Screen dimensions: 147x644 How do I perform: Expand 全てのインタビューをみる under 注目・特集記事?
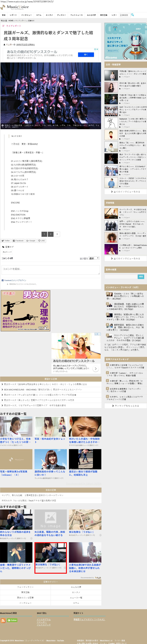click(x=126, y=192)
